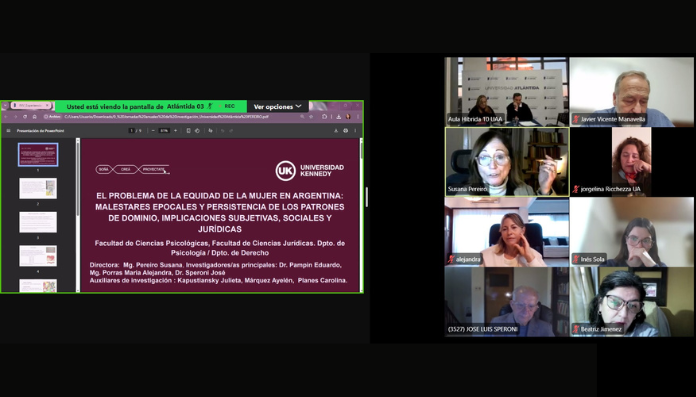Select the second slide thumbnail
This screenshot has width=696, height=397.
[x=38, y=188]
